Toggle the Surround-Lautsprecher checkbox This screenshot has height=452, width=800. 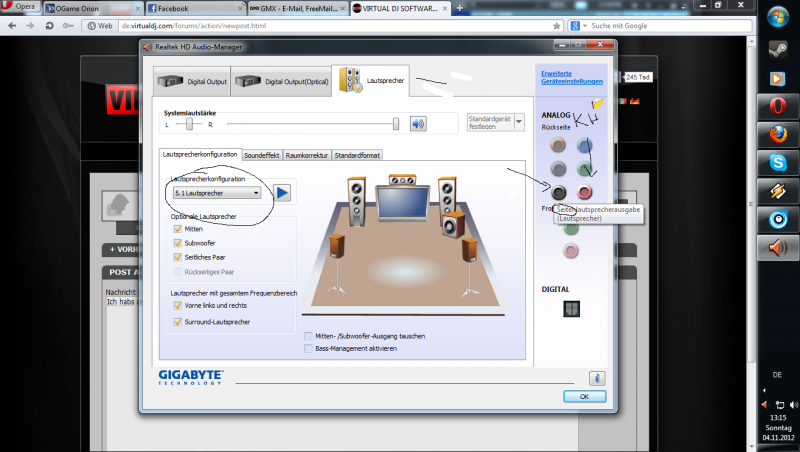[178, 322]
